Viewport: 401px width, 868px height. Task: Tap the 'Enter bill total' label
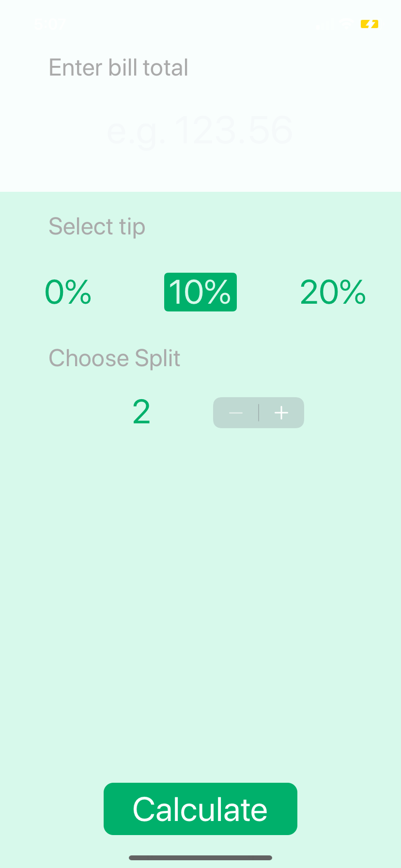119,67
